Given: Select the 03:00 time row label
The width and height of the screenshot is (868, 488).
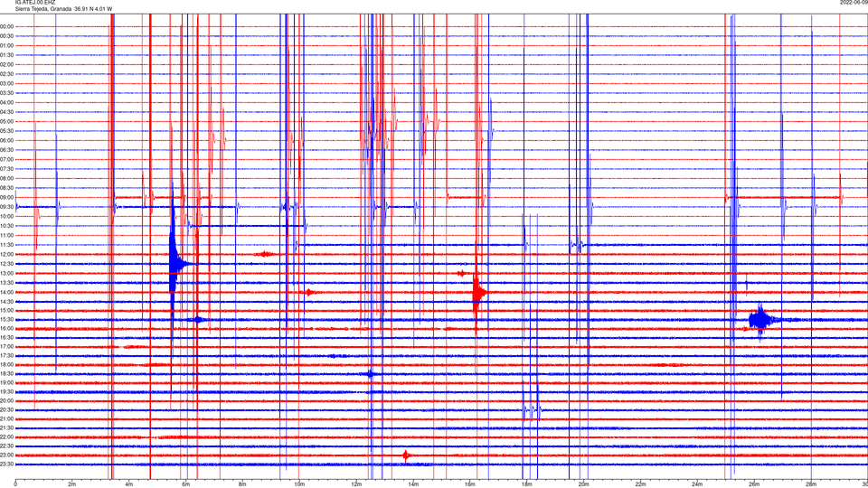Looking at the screenshot, I should 7,83.
